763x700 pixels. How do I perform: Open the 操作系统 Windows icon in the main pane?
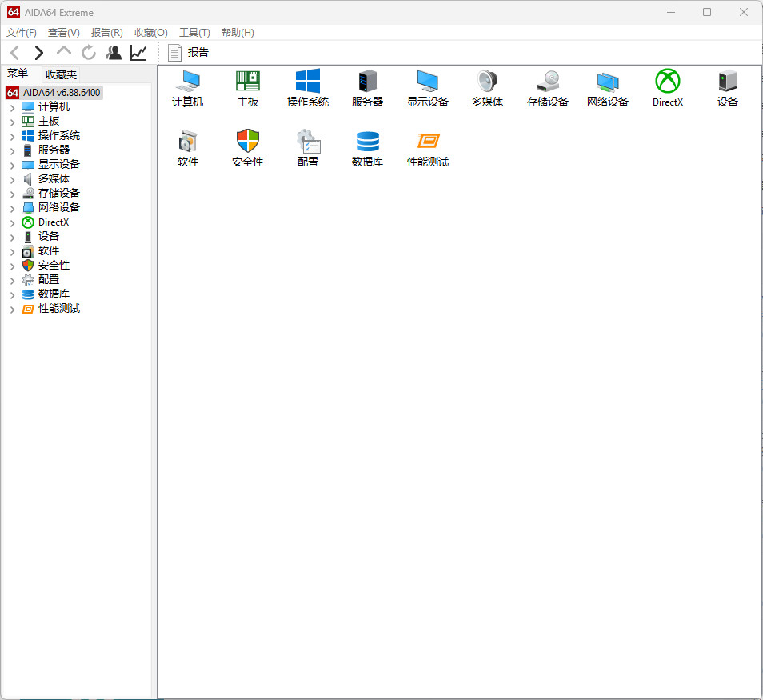pyautogui.click(x=308, y=88)
